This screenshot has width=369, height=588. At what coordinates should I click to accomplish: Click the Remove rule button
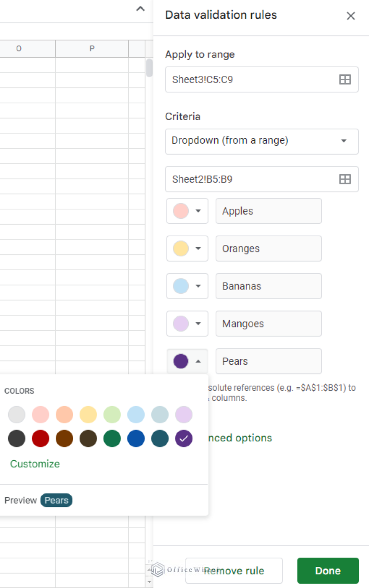coord(234,571)
